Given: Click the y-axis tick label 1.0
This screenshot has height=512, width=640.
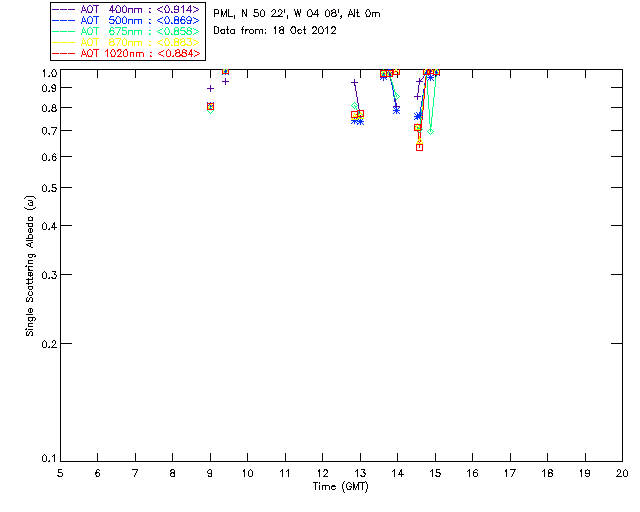Looking at the screenshot, I should coord(49,73).
